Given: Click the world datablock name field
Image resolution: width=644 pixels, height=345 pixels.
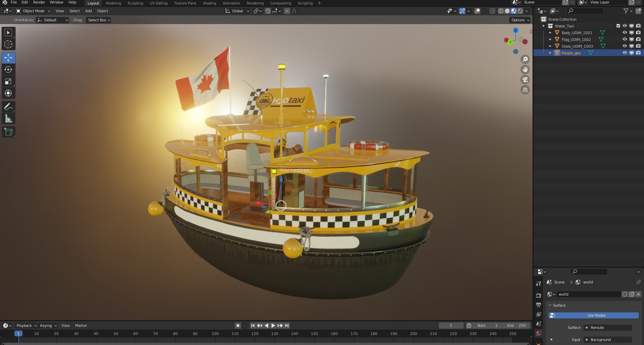Looking at the screenshot, I should tap(589, 294).
